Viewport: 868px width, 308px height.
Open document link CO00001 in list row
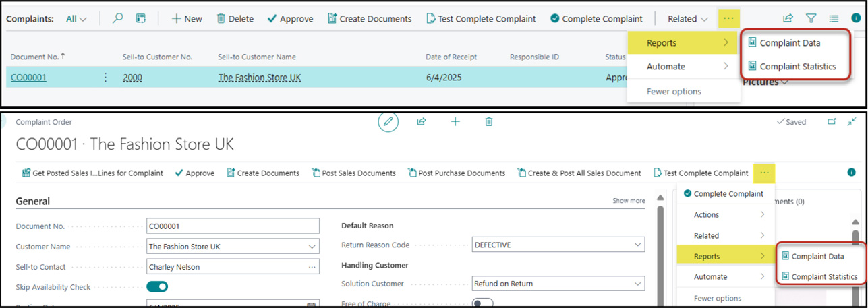[28, 78]
